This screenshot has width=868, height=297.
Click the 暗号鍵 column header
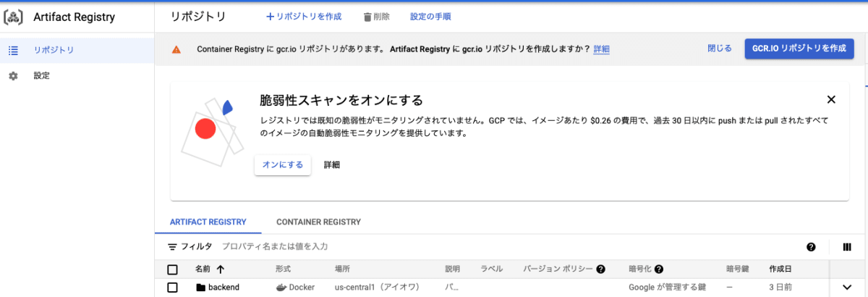point(737,269)
